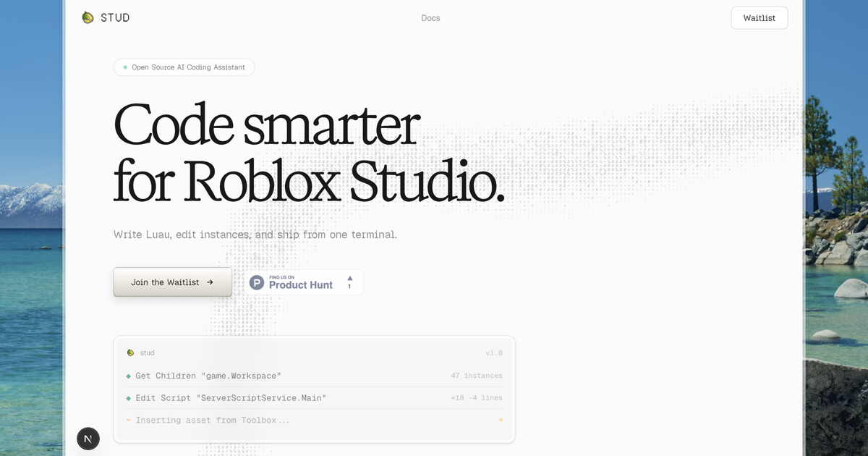The width and height of the screenshot is (868, 456).
Task: Select the Edit Script "ServerScriptService.Main" line
Action: click(x=231, y=398)
